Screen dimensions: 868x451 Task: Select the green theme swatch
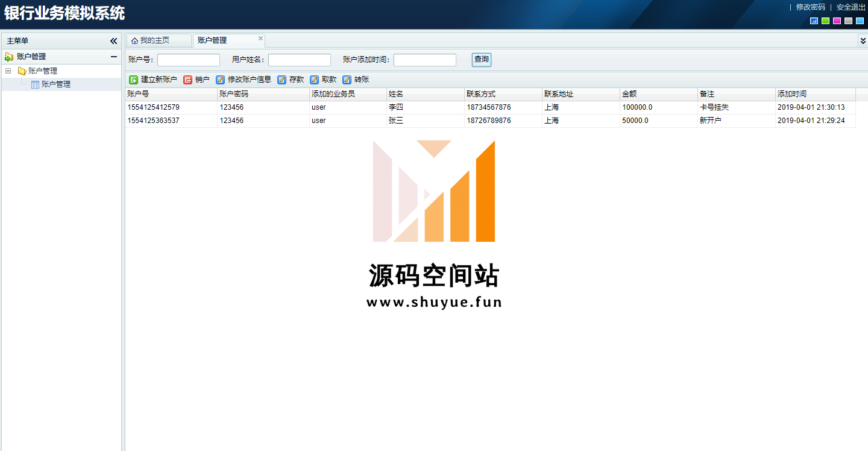tap(826, 21)
